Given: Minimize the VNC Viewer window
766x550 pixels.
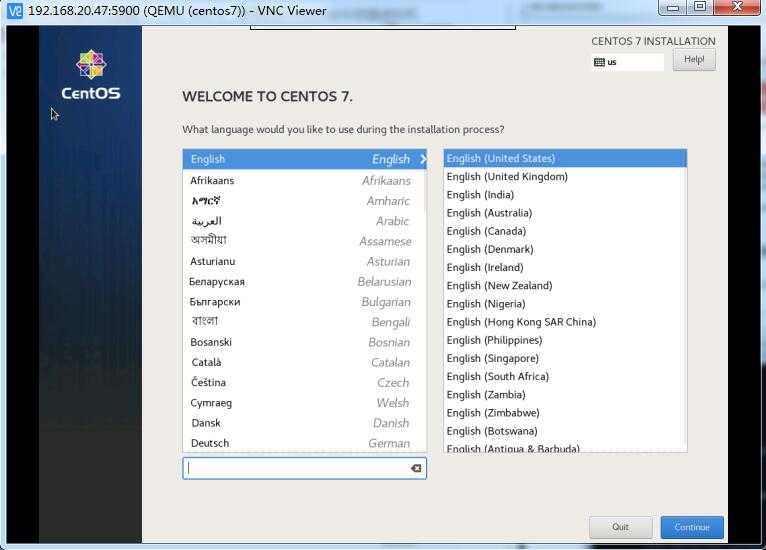Looking at the screenshot, I should coord(673,7).
